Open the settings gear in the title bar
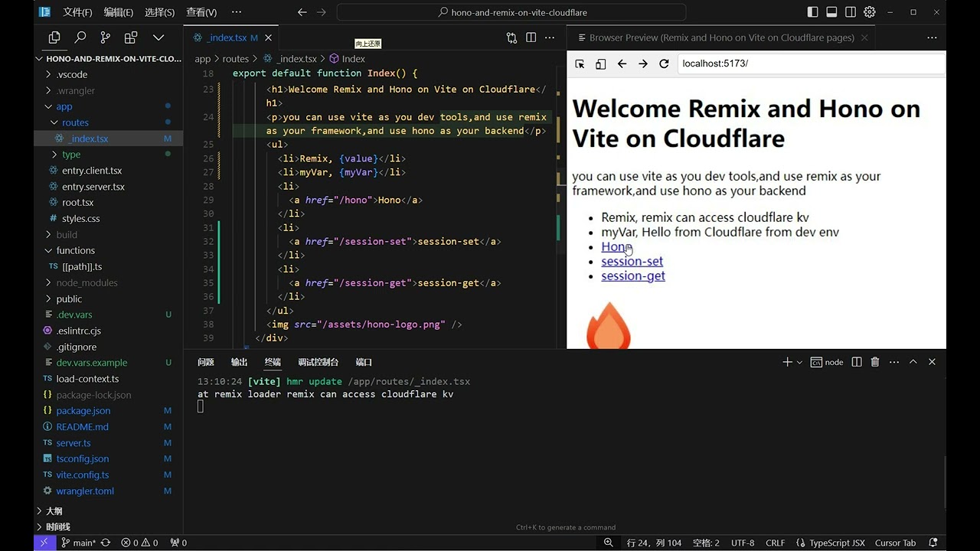 [870, 12]
